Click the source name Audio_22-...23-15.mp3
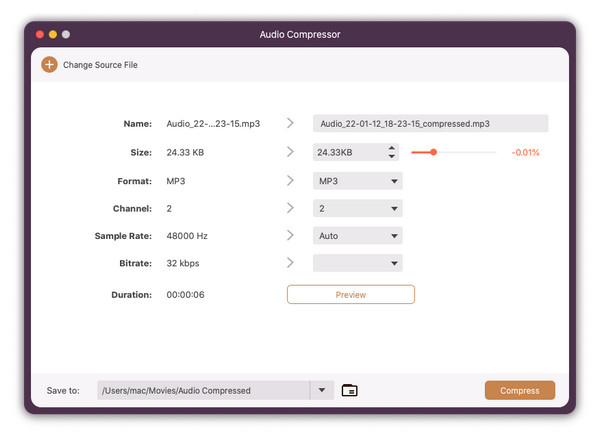This screenshot has height=441, width=600. tap(213, 124)
